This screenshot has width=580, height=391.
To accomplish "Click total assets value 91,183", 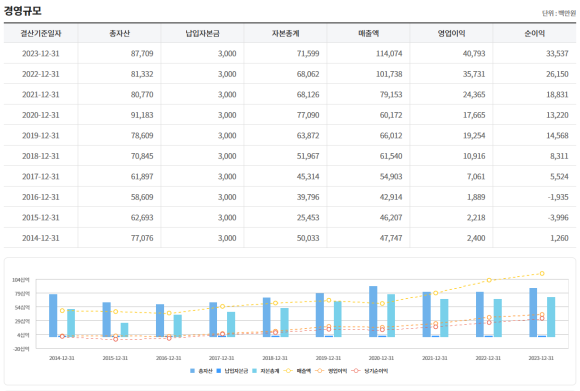I will [x=142, y=115].
